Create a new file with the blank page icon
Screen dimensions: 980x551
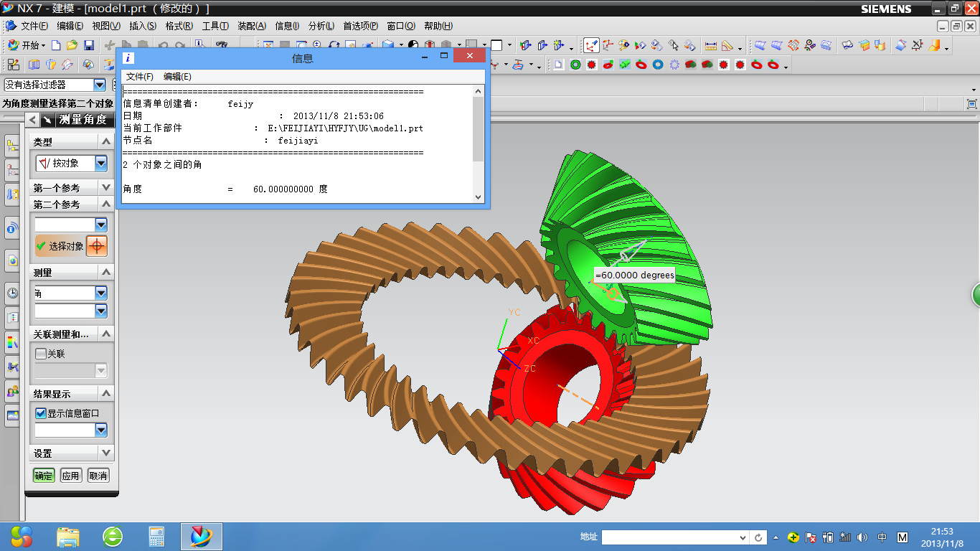57,45
